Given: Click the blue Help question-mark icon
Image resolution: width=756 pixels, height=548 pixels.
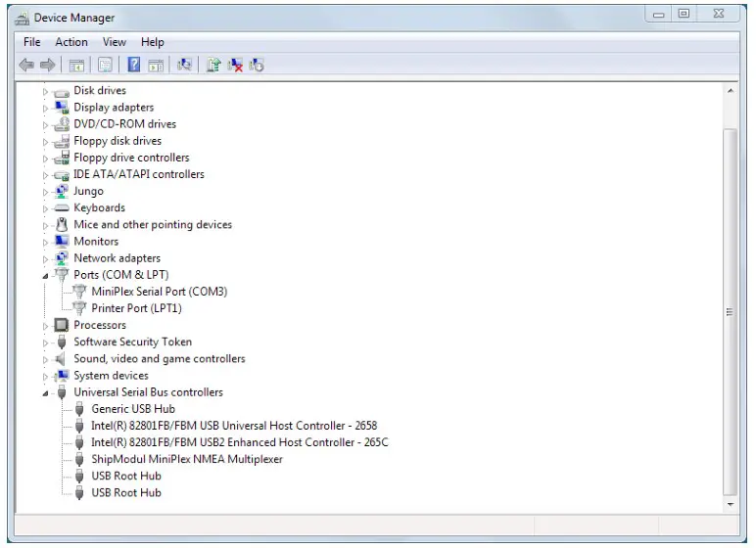Looking at the screenshot, I should click(x=133, y=65).
